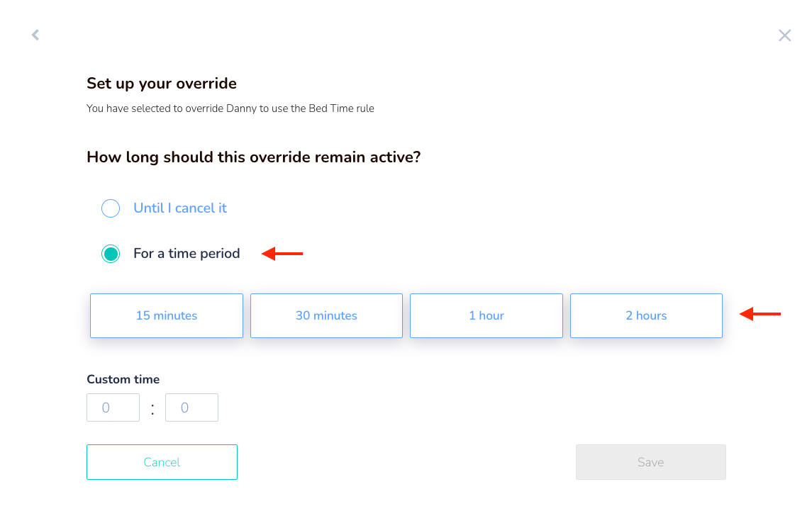Click the 'For a time period' label text

pos(187,254)
